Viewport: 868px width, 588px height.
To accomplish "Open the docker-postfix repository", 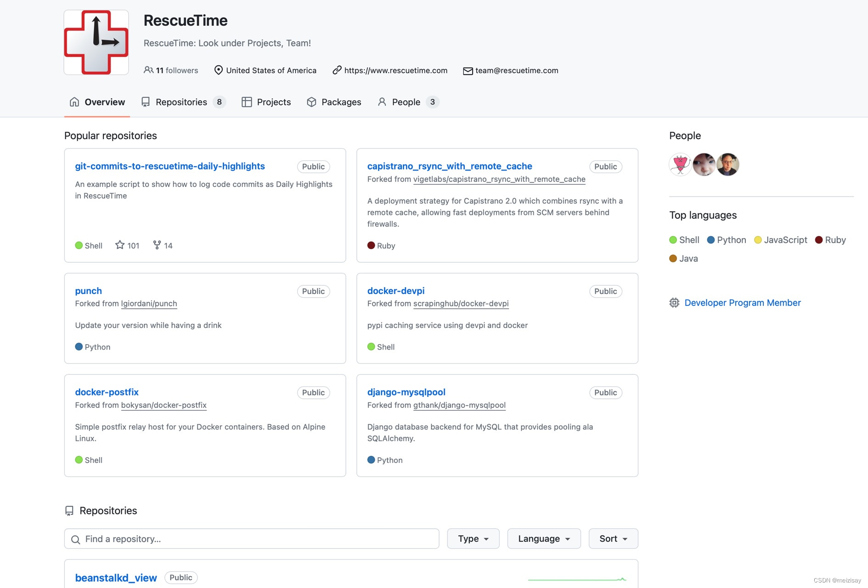I will pos(107,392).
